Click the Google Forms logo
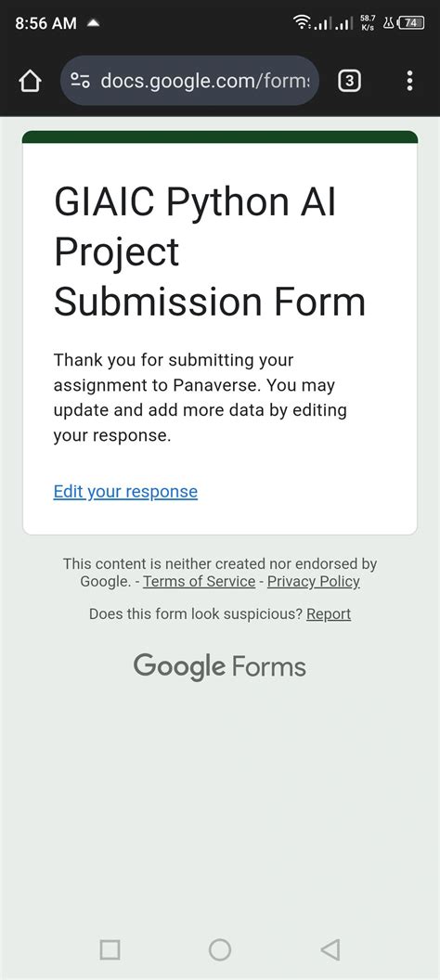 (220, 666)
